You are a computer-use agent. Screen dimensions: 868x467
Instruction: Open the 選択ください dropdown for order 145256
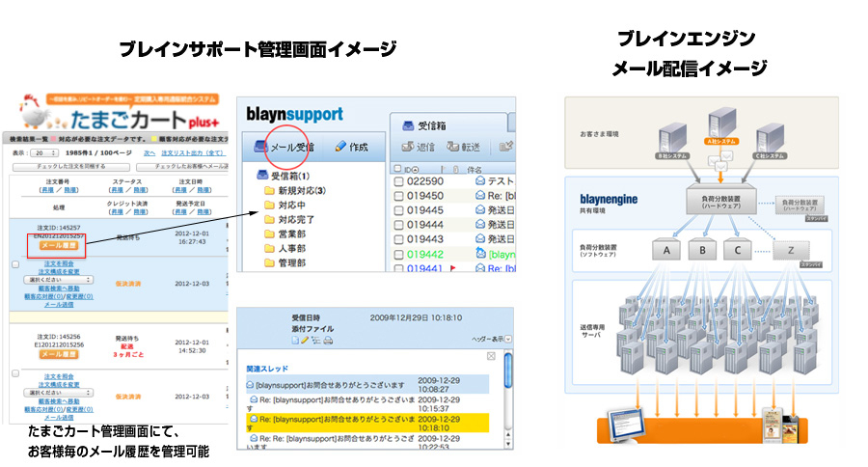point(59,392)
